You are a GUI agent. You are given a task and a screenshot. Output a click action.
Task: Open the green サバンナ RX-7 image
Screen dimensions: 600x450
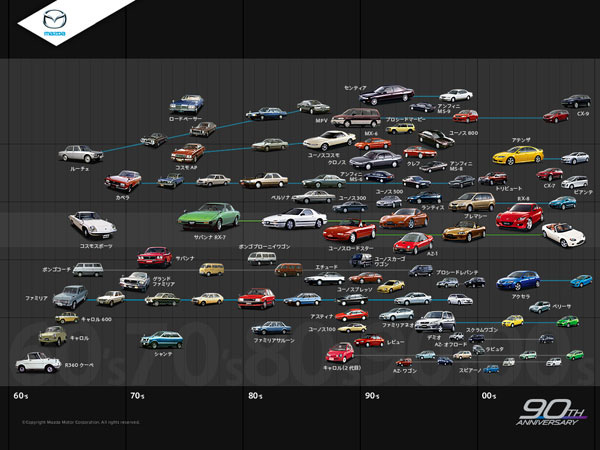pyautogui.click(x=209, y=217)
